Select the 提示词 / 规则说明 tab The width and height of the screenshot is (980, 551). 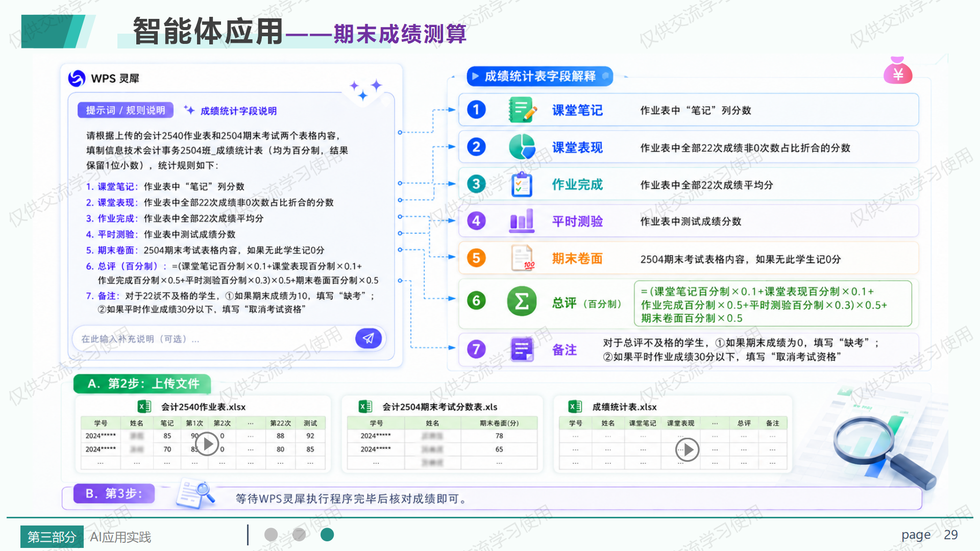point(126,110)
